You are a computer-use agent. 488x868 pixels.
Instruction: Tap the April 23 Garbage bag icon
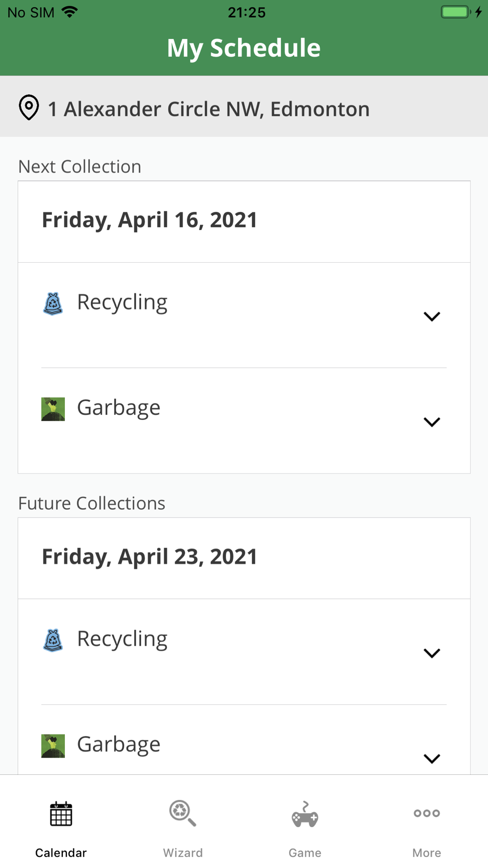click(x=53, y=745)
